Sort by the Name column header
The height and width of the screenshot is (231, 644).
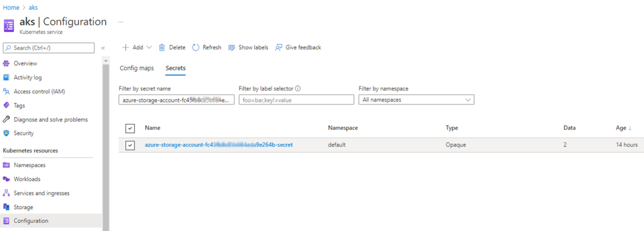(152, 128)
